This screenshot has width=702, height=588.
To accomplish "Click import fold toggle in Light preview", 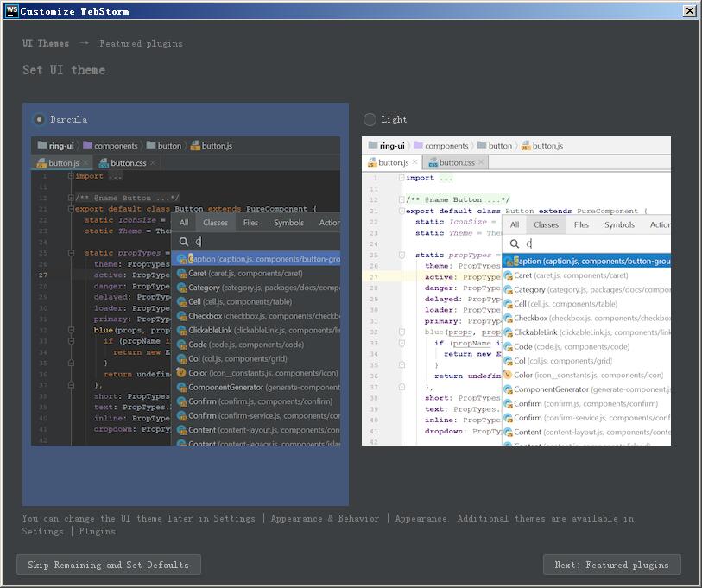I will [402, 178].
